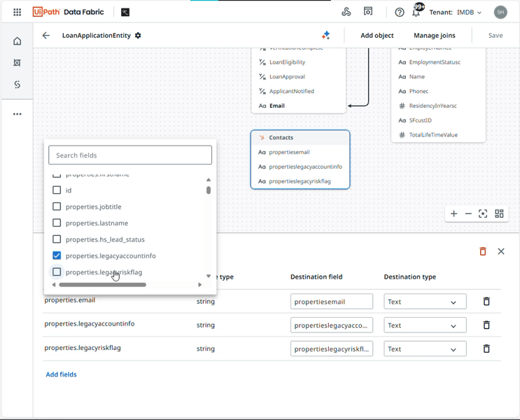Click the horizontal scroll right arrow
The height and width of the screenshot is (420, 520).
point(199,285)
